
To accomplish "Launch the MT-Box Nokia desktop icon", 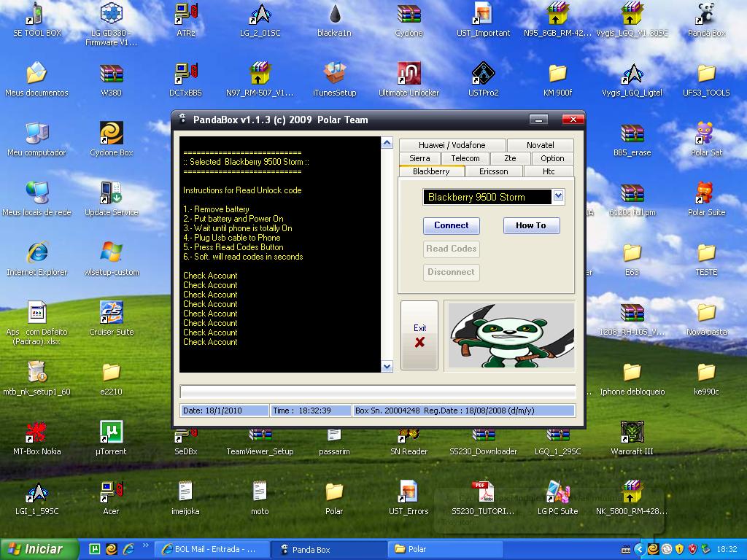I will coord(37,435).
